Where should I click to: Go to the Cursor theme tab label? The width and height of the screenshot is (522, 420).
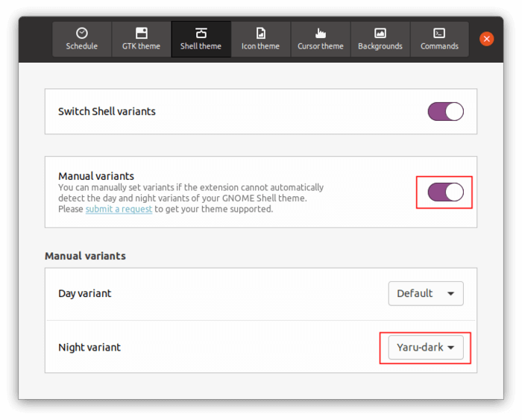[320, 46]
